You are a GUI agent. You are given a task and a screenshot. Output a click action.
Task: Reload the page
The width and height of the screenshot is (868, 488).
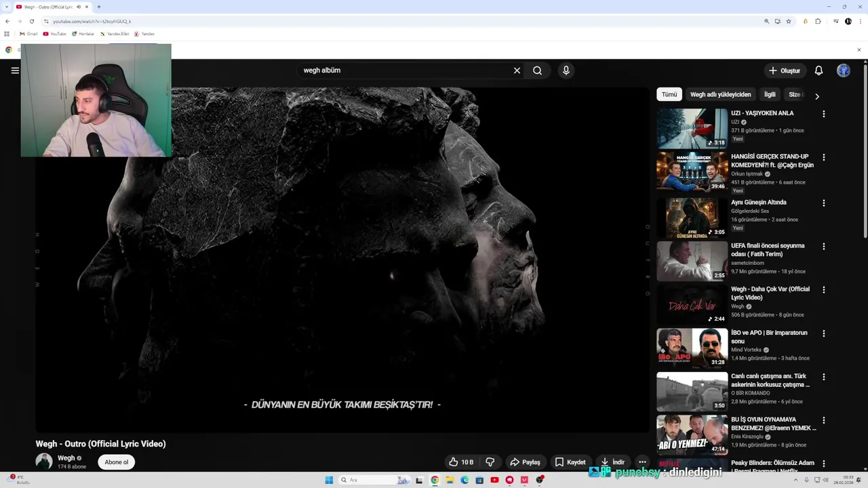coord(31,21)
